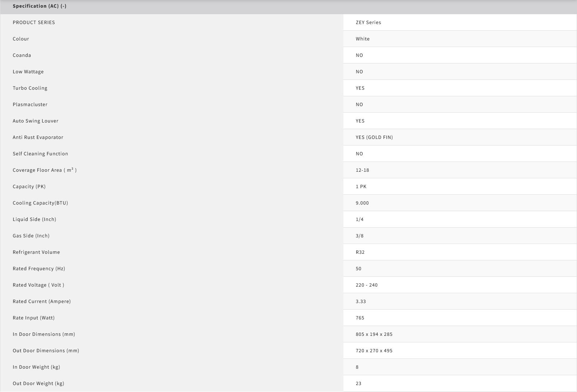The image size is (577, 392).
Task: Click the 'Specification (AC) (-)' header
Action: click(39, 6)
